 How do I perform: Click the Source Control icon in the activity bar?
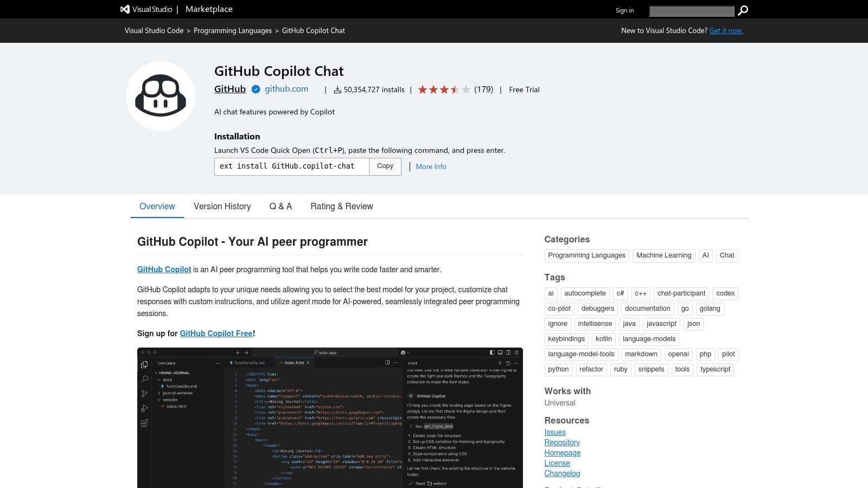tap(144, 393)
